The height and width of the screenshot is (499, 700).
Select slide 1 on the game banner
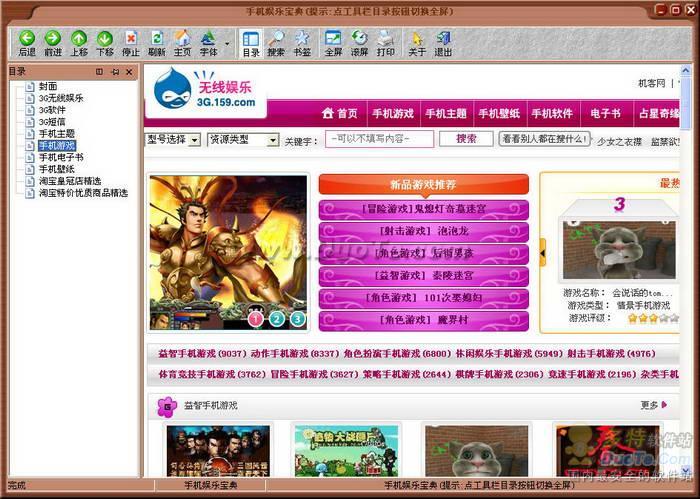(255, 319)
